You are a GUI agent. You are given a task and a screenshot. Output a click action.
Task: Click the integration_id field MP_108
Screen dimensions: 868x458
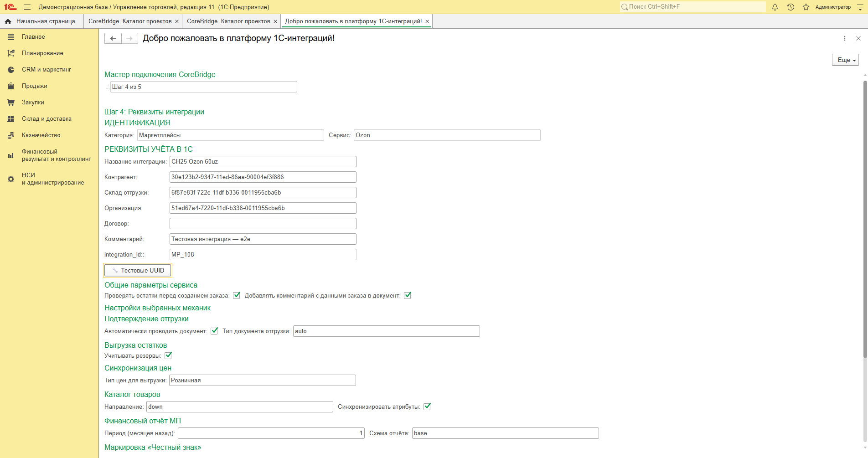tap(263, 255)
